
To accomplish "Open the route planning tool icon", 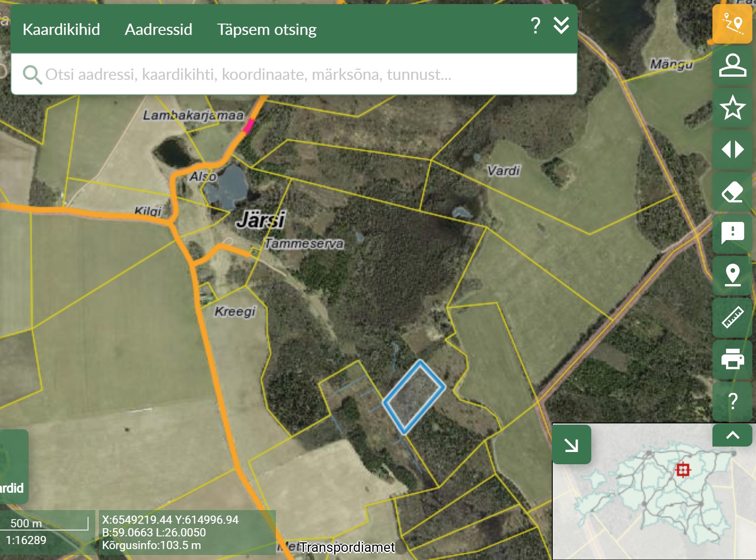I will pos(732,24).
